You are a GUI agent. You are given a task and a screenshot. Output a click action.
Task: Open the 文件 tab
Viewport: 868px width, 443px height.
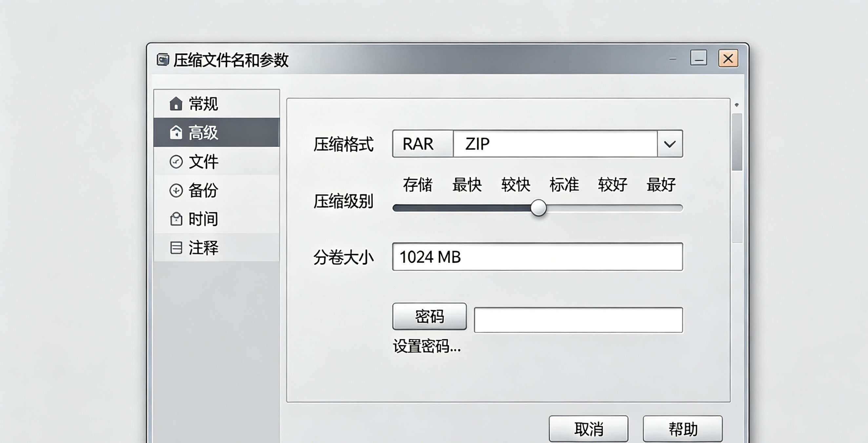pyautogui.click(x=217, y=161)
